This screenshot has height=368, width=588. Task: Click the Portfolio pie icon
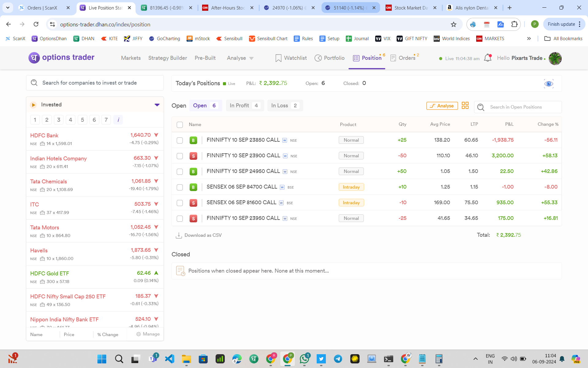pyautogui.click(x=318, y=58)
